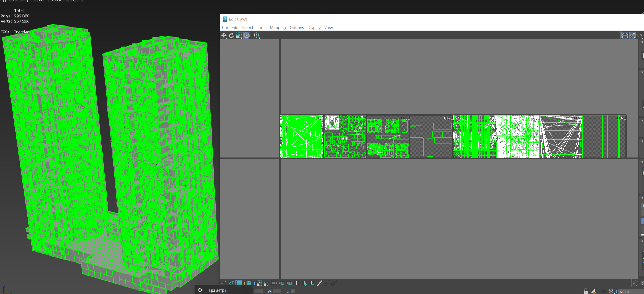Click the Freeze Selected snowflake icon
644x294 pixels.
tap(611, 291)
